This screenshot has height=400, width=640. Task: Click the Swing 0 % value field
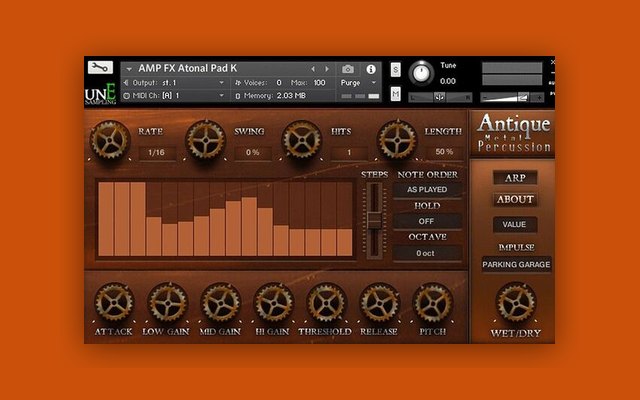253,153
